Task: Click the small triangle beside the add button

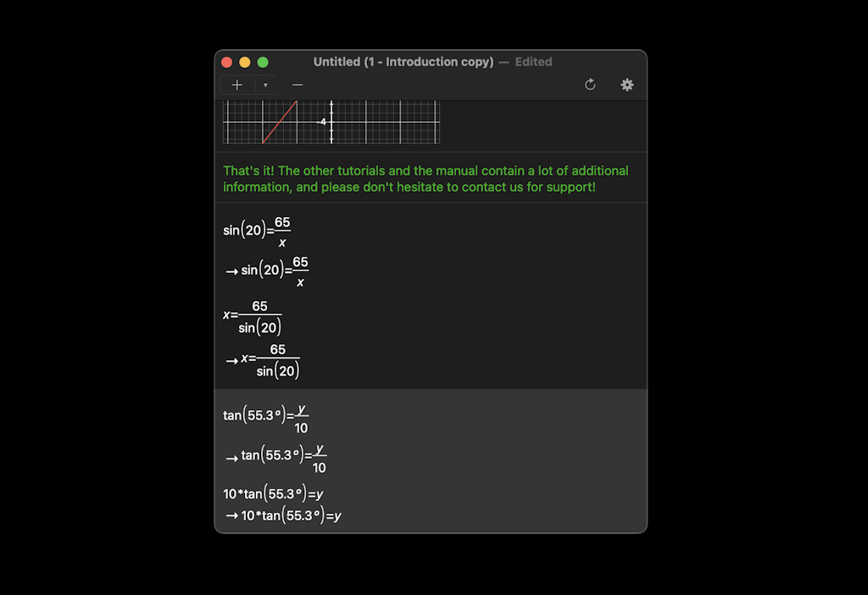Action: (265, 85)
